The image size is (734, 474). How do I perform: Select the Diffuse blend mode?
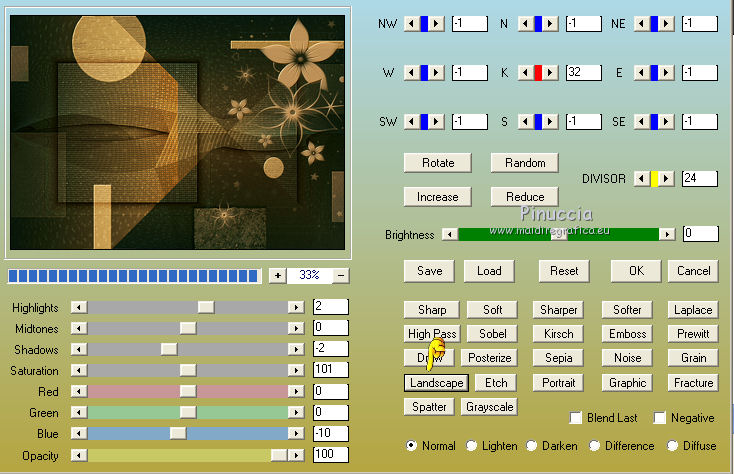[x=672, y=445]
